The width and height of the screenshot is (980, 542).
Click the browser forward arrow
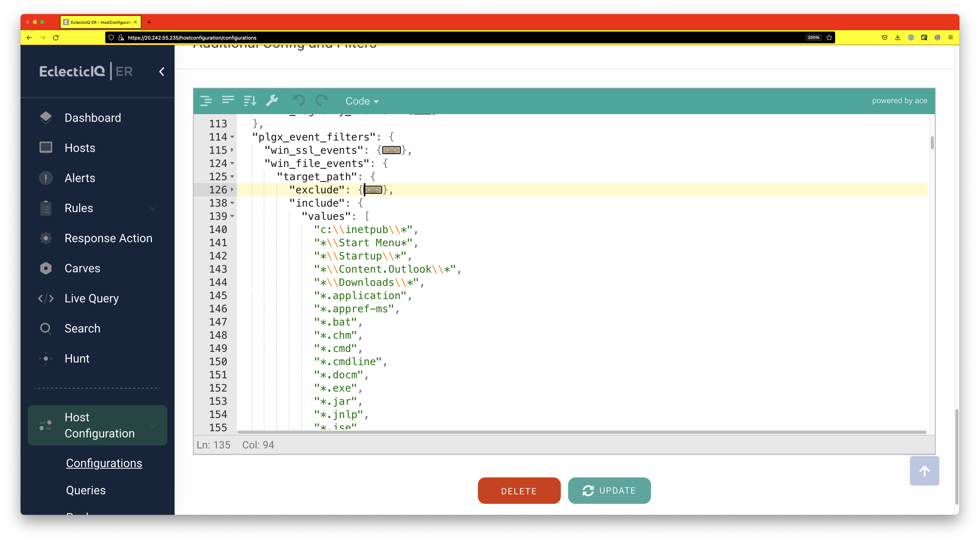[43, 38]
